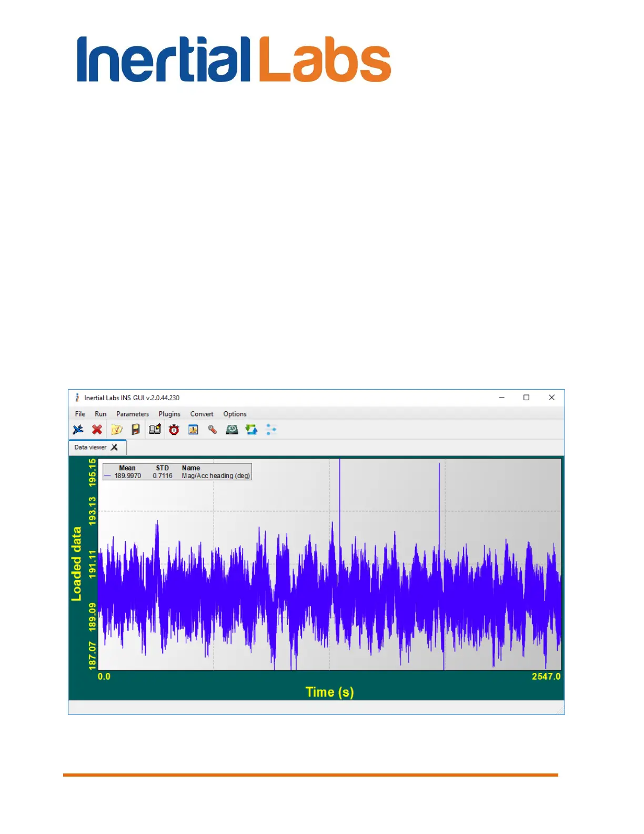Open the Convert menu
644x834 pixels.
click(x=202, y=414)
